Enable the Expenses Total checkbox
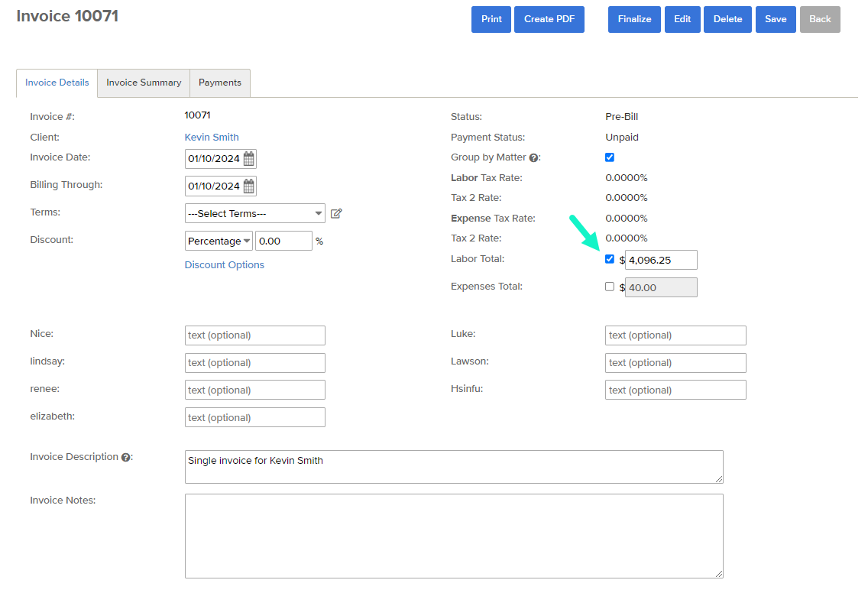868x593 pixels. [x=610, y=287]
